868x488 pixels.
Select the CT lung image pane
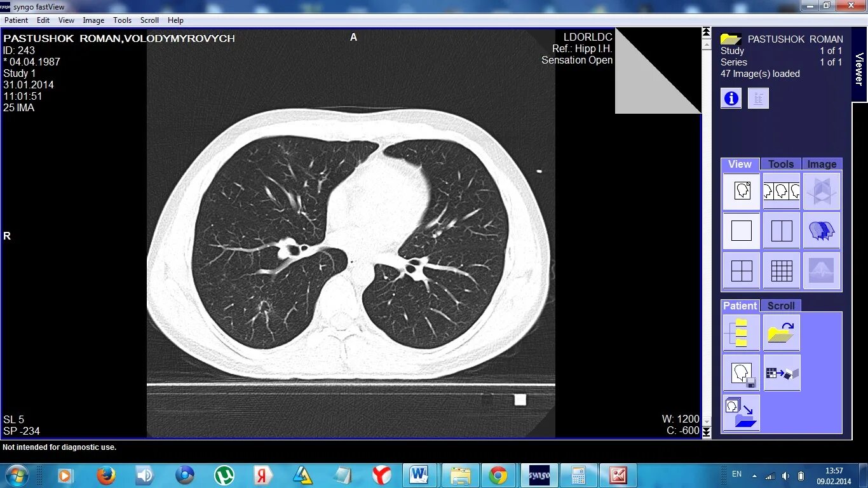pyautogui.click(x=351, y=234)
